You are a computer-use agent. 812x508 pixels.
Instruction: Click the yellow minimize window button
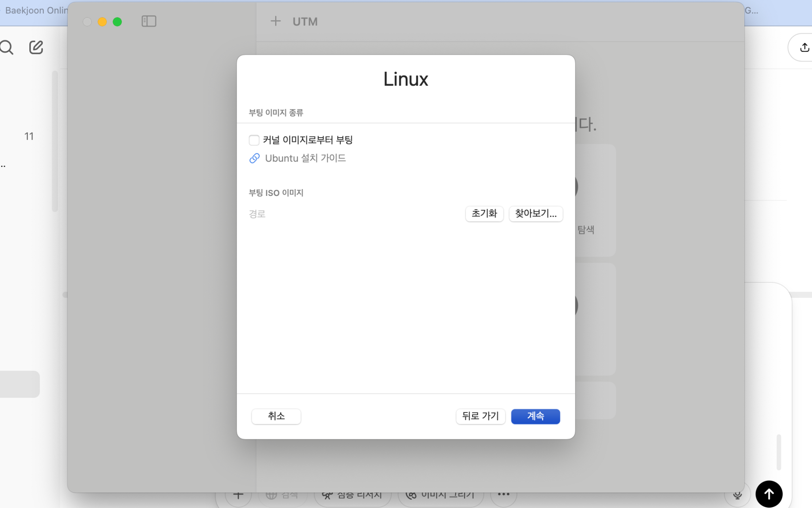[x=102, y=22]
